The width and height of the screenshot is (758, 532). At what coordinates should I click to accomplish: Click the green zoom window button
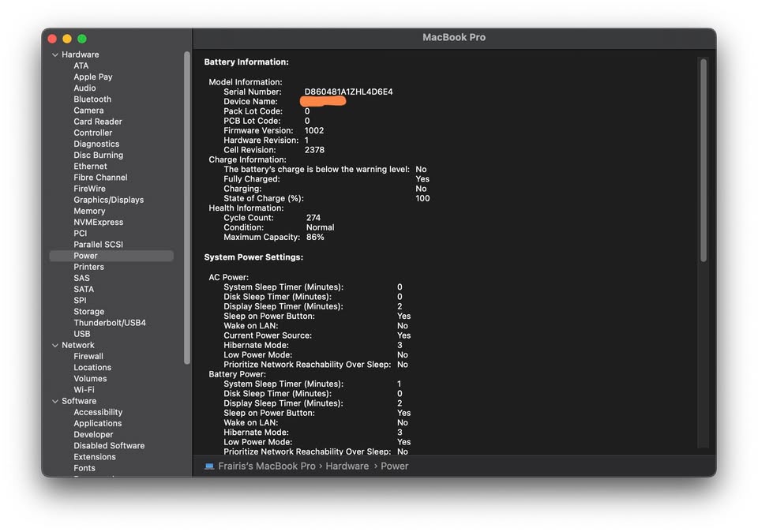point(82,39)
